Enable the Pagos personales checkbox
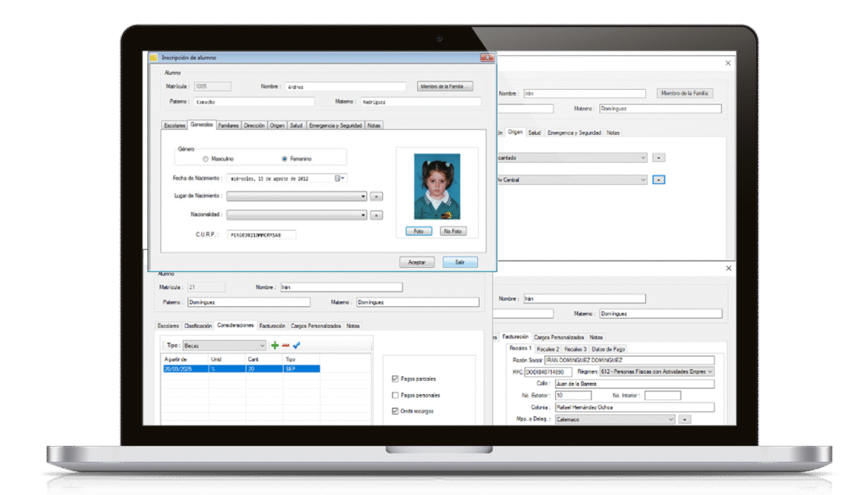The width and height of the screenshot is (868, 495). (x=396, y=395)
